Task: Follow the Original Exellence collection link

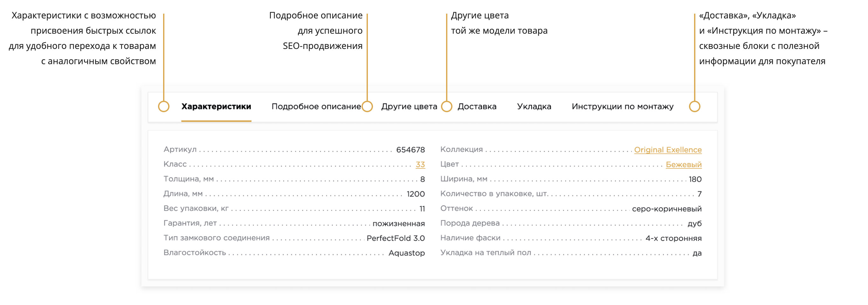Action: point(667,149)
